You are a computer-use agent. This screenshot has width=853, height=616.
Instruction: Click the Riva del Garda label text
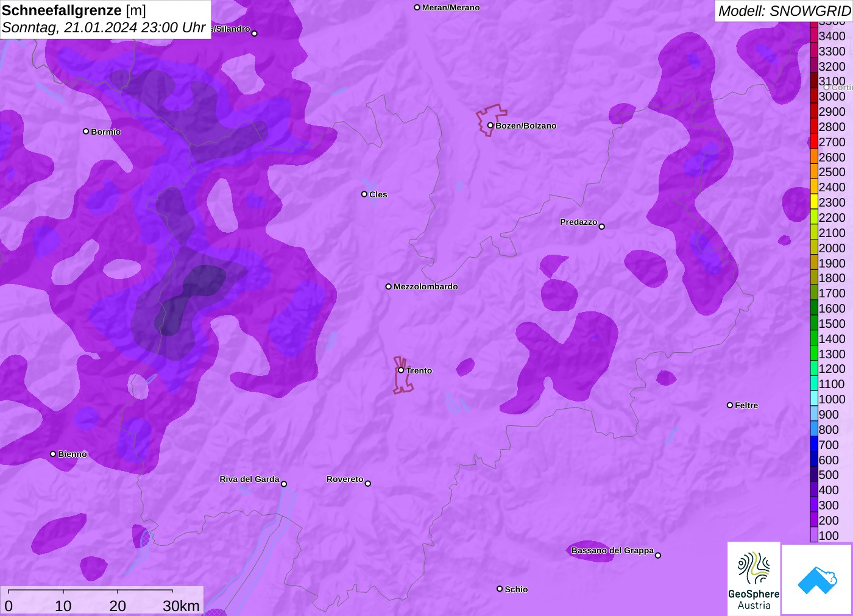[249, 479]
